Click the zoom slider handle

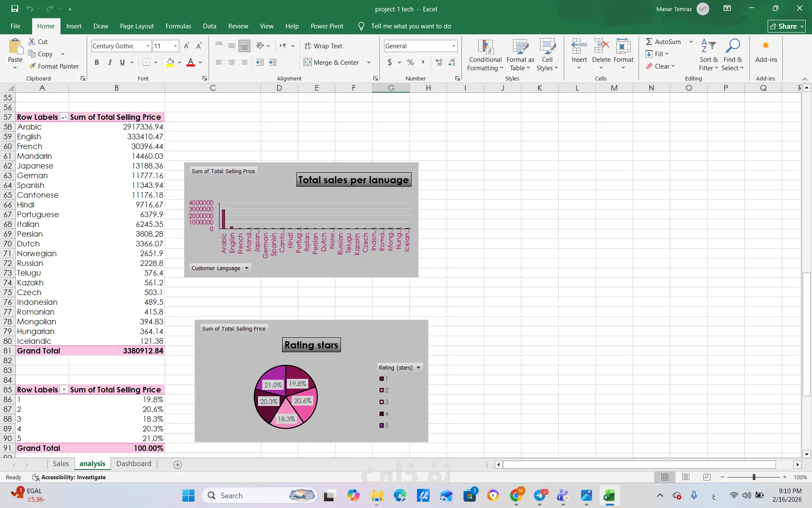coord(754,477)
